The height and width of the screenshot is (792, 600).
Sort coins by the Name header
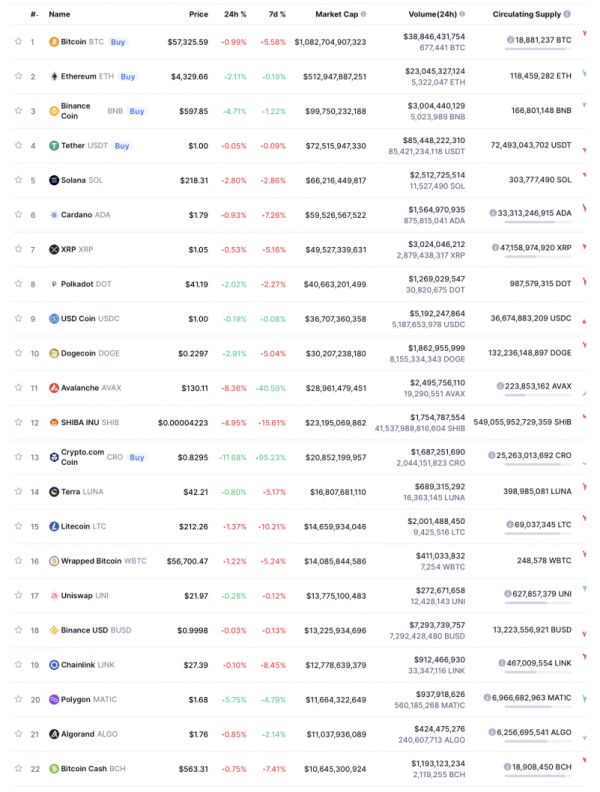(x=59, y=15)
